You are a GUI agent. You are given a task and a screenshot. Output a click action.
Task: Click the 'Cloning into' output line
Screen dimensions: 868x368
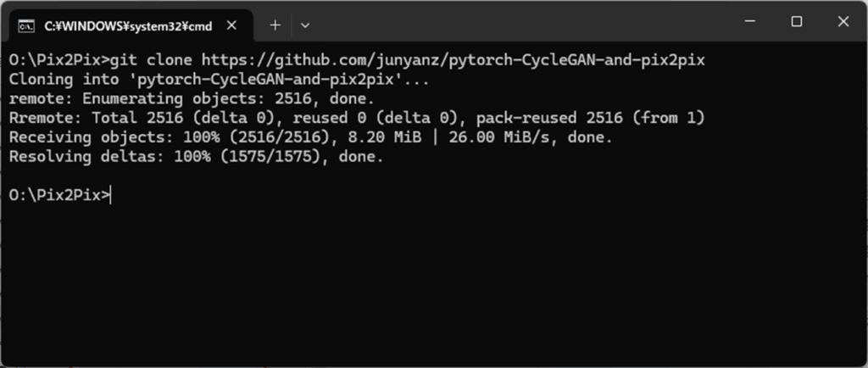click(220, 79)
